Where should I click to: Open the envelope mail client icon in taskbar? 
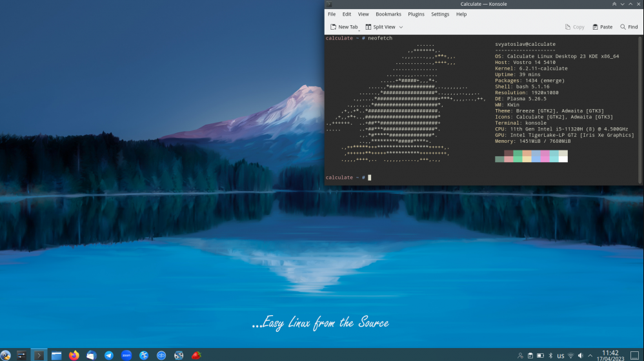tap(91, 355)
